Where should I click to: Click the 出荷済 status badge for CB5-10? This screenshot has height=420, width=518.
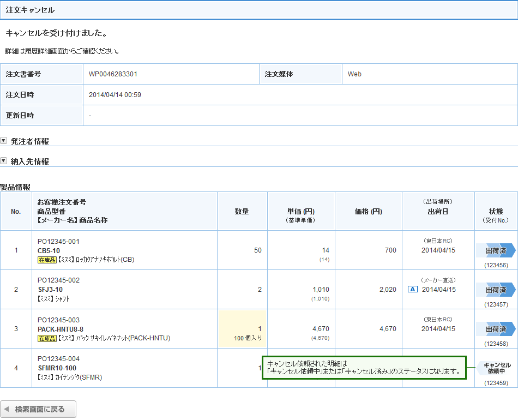495,250
